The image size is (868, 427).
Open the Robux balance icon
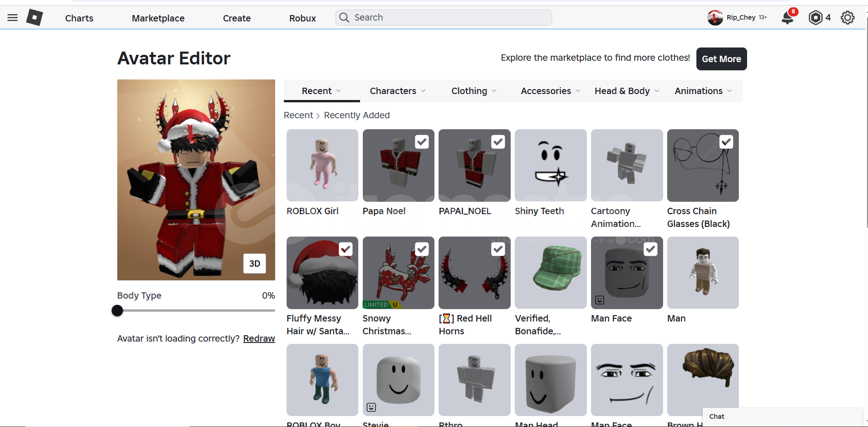point(816,18)
